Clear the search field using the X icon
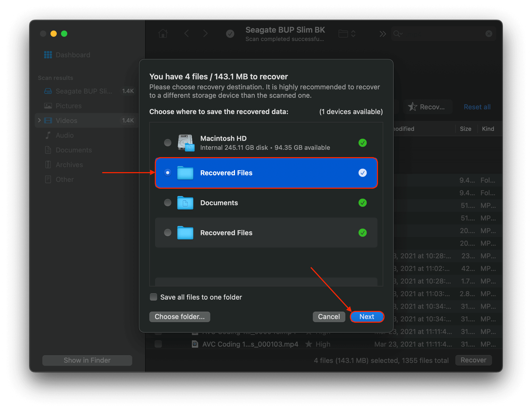This screenshot has height=411, width=532. point(489,33)
